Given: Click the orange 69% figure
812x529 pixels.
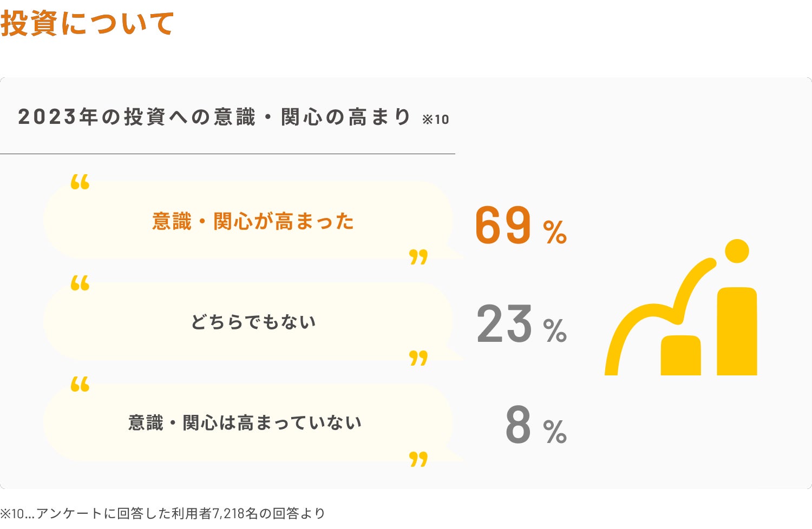Looking at the screenshot, I should [x=520, y=226].
